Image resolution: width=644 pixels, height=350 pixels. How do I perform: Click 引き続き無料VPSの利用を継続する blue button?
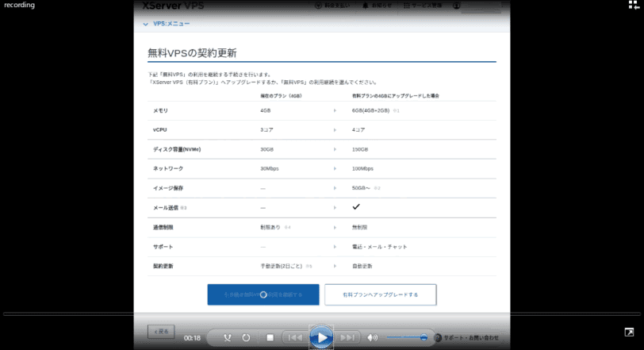263,294
